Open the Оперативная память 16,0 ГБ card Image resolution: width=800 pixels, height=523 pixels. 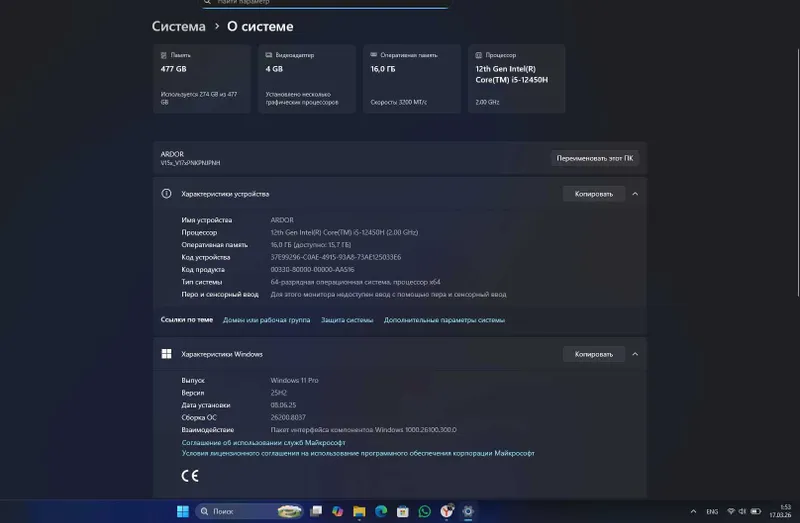tap(412, 79)
